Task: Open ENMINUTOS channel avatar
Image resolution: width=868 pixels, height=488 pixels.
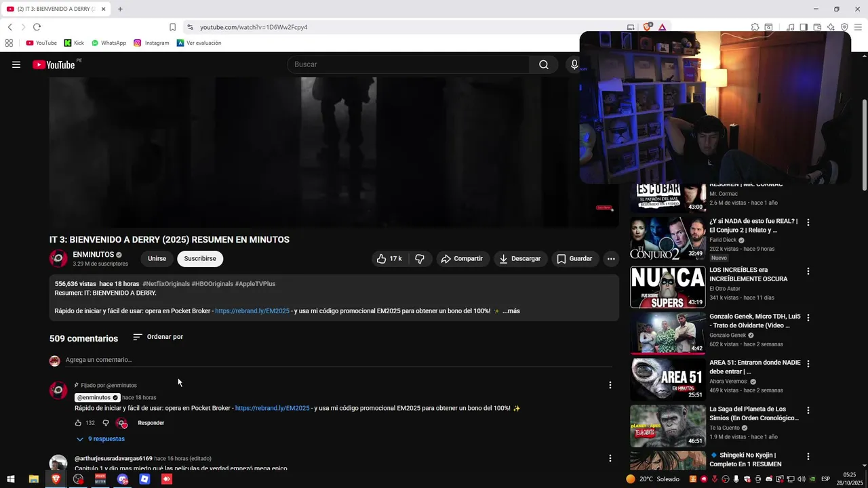Action: (x=58, y=259)
